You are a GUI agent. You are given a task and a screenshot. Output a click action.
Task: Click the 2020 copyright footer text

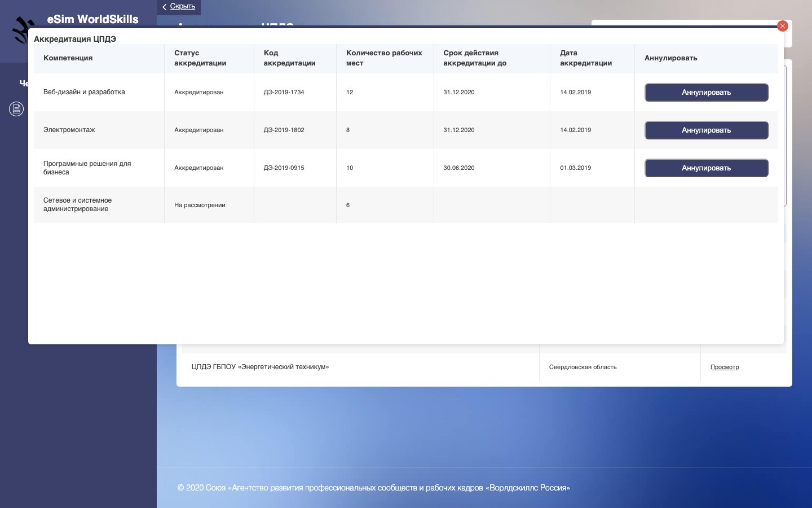click(373, 488)
